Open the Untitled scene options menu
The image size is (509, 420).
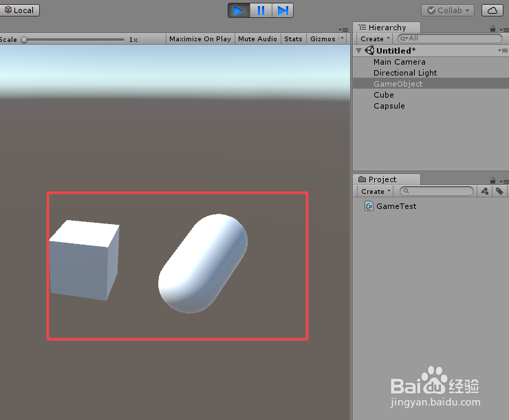[x=503, y=50]
